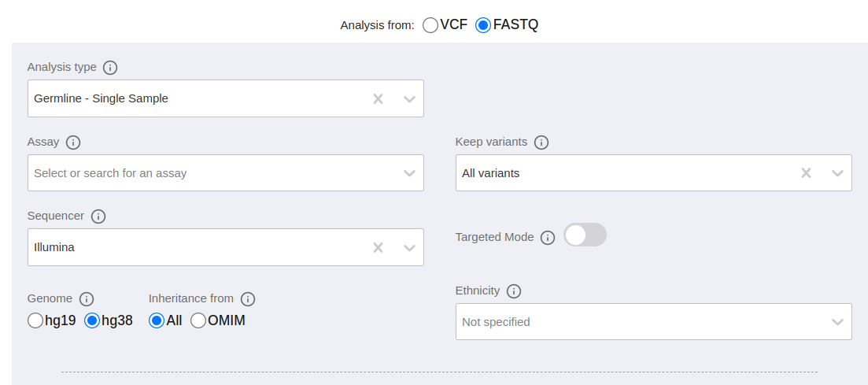The image size is (868, 385).
Task: Show the Ethnicity info icon help
Action: tap(514, 291)
